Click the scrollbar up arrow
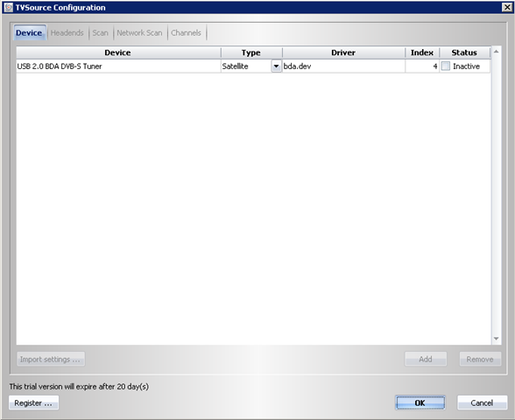The width and height of the screenshot is (515, 420). click(x=497, y=52)
